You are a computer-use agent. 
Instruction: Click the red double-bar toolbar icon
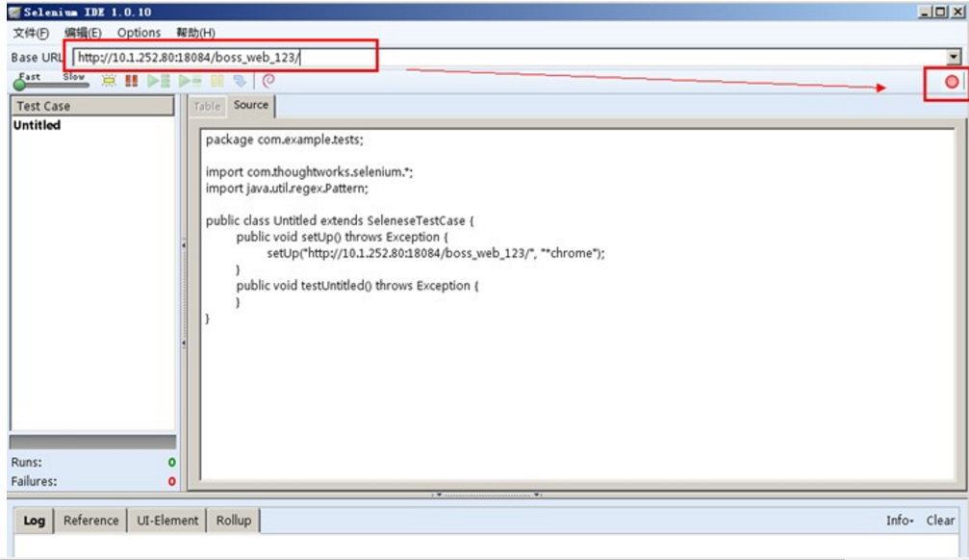pos(131,81)
